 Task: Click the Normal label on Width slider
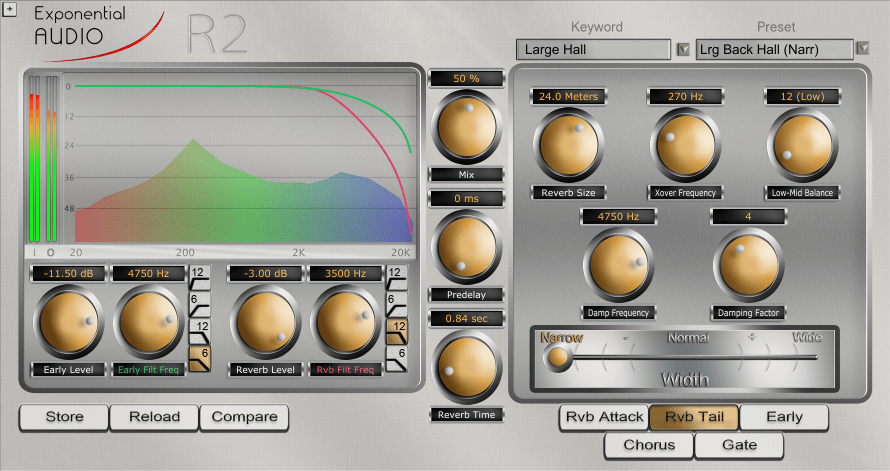tap(688, 338)
